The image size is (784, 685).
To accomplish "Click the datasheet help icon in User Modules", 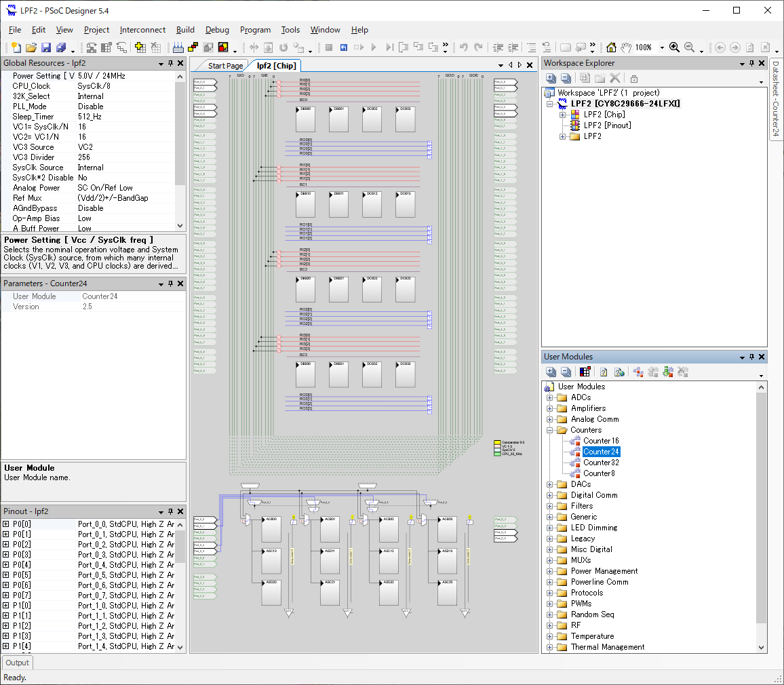I will (x=604, y=372).
